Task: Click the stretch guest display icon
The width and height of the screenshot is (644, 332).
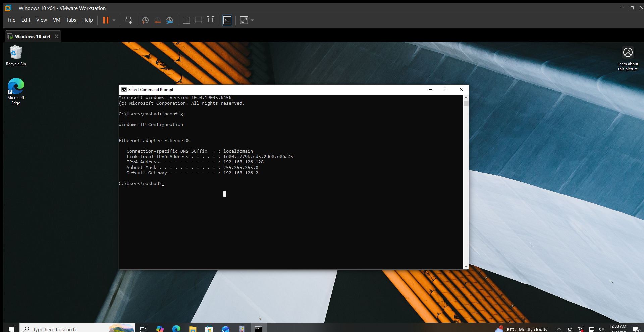Action: pyautogui.click(x=244, y=20)
